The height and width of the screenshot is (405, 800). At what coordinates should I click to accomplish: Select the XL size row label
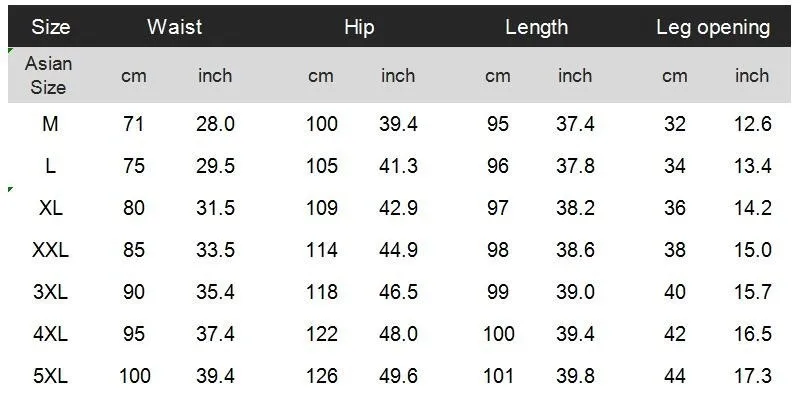(50, 209)
